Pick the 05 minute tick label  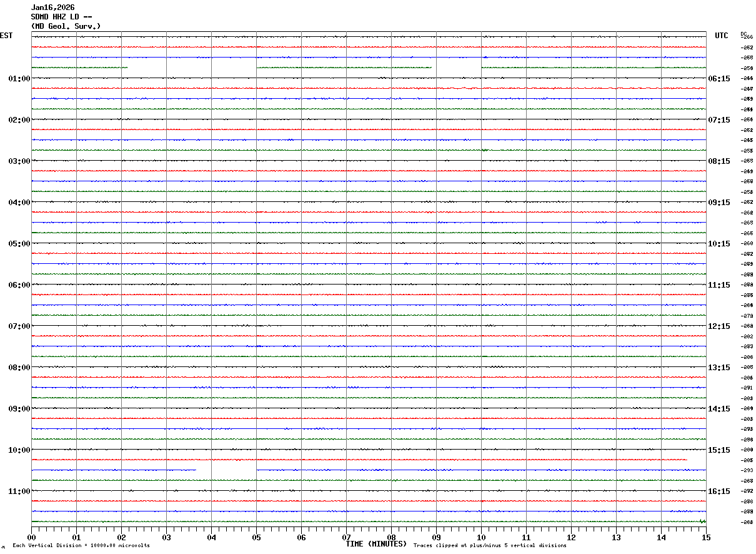pyautogui.click(x=256, y=537)
